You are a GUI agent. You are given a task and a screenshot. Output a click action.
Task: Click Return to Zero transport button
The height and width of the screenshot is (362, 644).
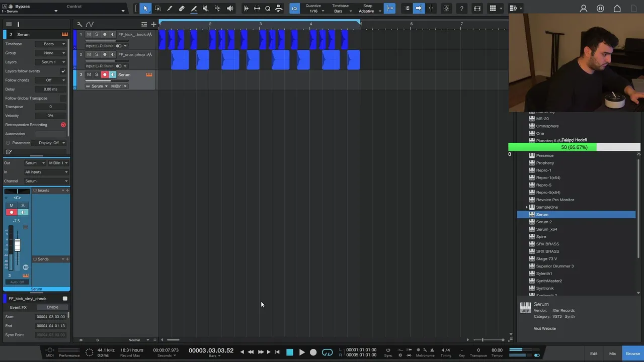tap(277, 352)
